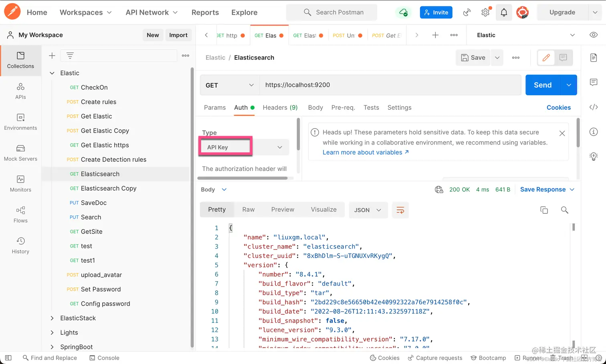
Task: Switch to the Settings tab
Action: click(400, 107)
